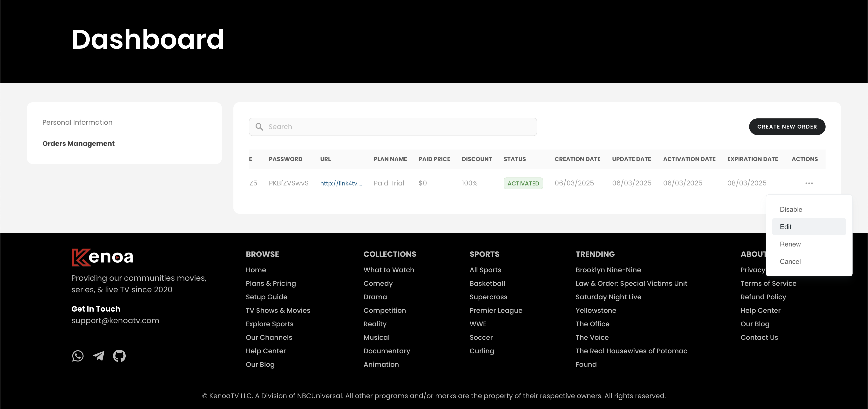The image size is (868, 409).
Task: Click the URL column header
Action: 325,159
